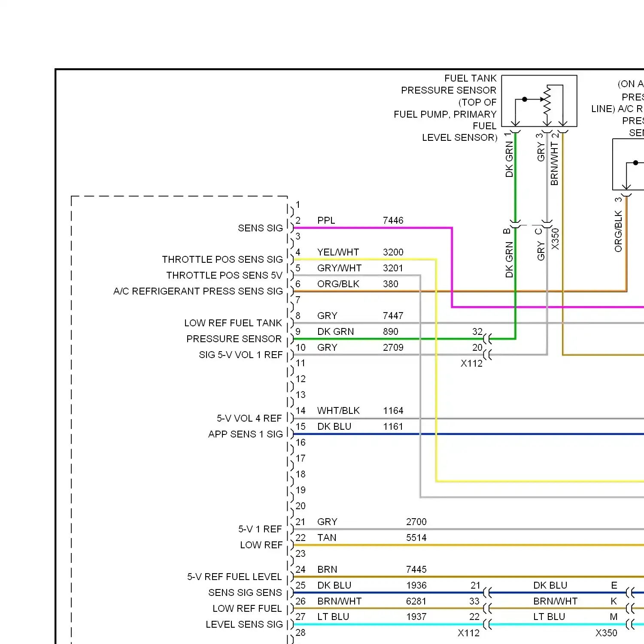Click pin number "17" on module connector
The image size is (644, 644).
pos(301,458)
